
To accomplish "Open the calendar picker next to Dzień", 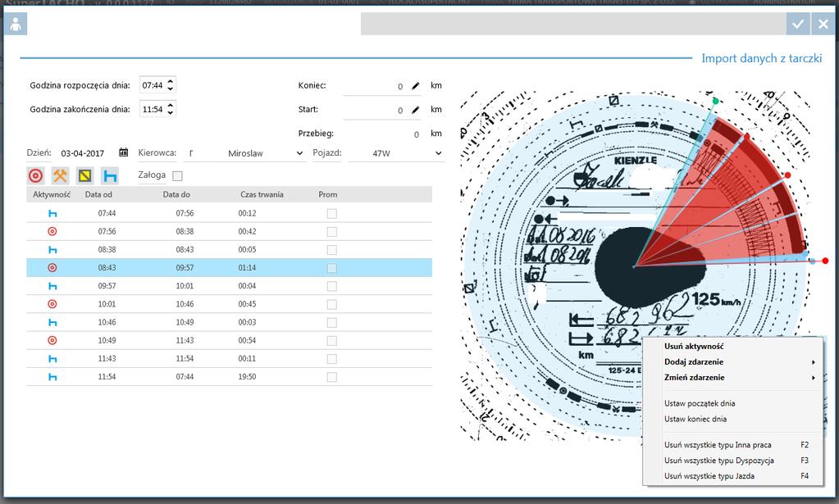I will coord(123,152).
